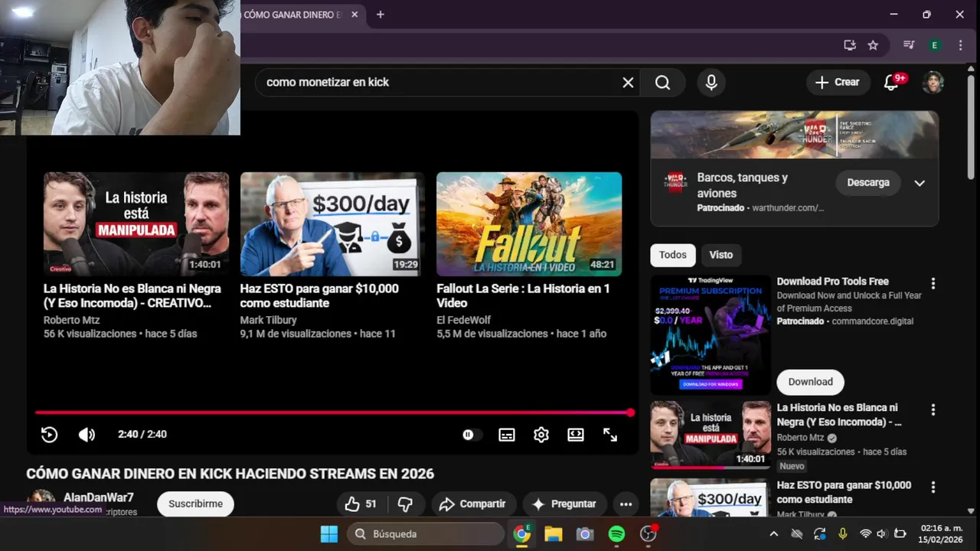Open player settings gear

coord(541,435)
